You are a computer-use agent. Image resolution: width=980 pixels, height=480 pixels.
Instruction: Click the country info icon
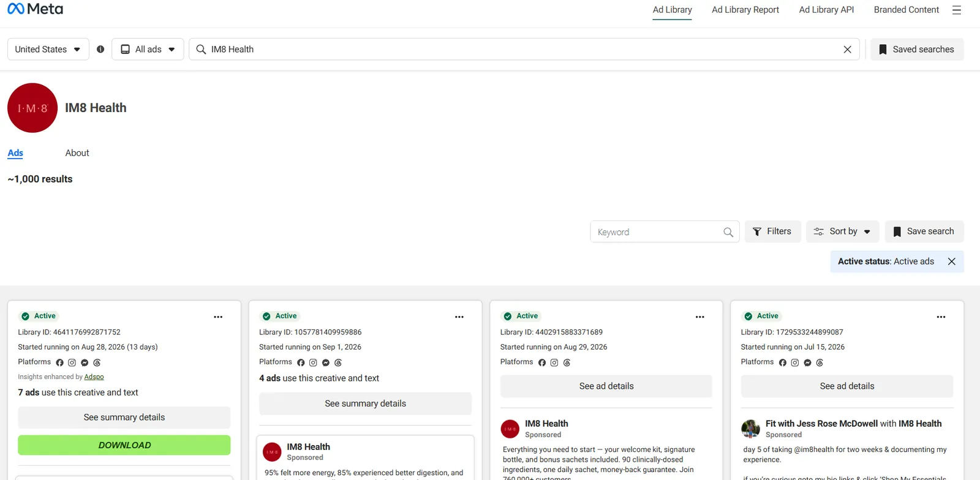100,49
